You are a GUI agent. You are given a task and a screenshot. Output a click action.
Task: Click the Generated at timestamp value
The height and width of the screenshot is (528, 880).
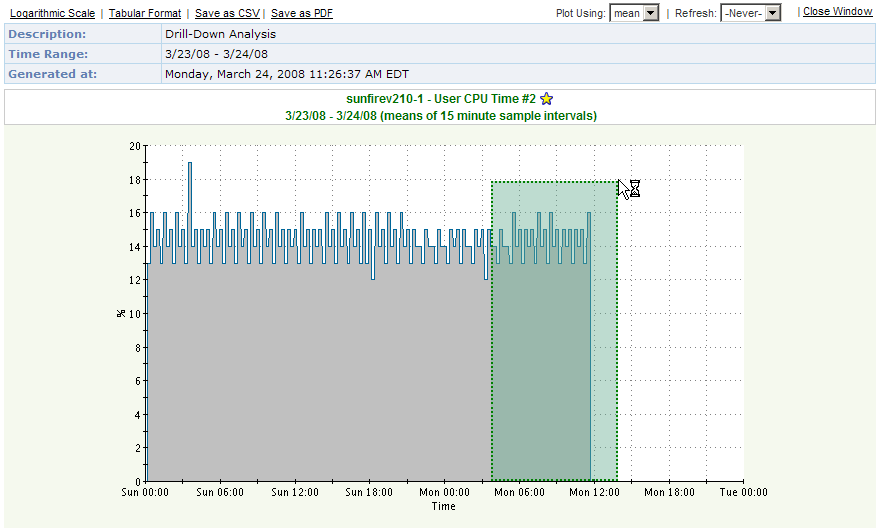pos(287,74)
